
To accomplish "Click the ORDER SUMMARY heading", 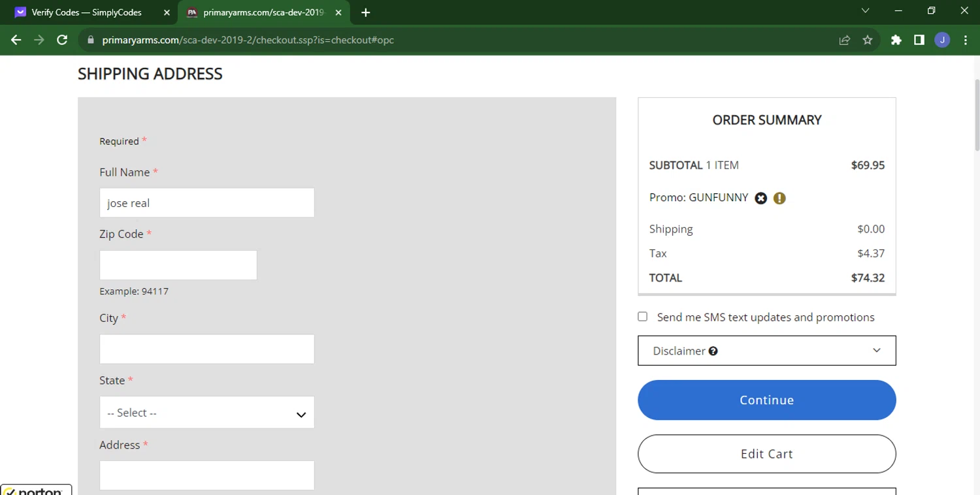I will click(767, 120).
